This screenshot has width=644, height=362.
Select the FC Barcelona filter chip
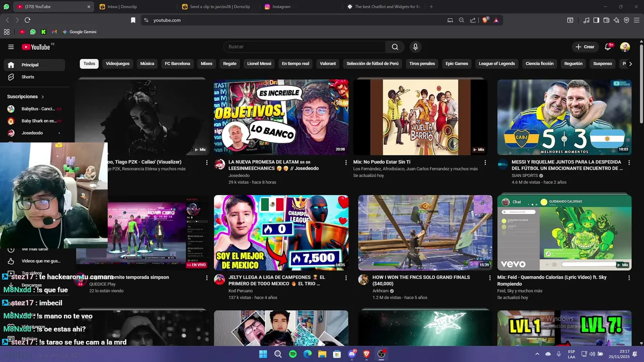(x=178, y=64)
